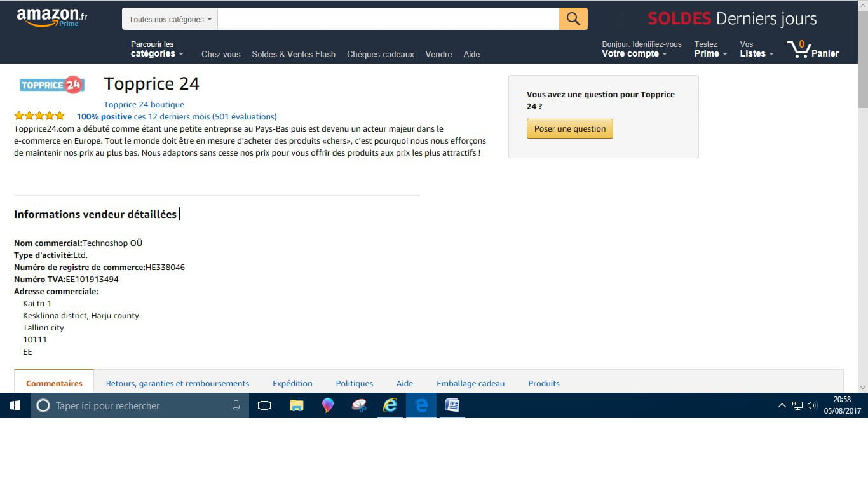Screen dimensions: 868x488
Task: Click the network status tray icon
Action: 797,405
